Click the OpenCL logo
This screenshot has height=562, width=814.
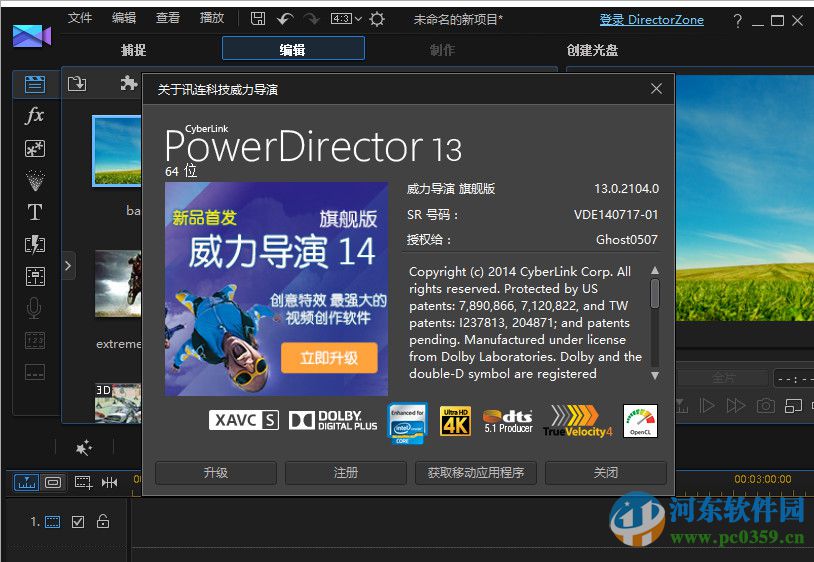tap(640, 421)
